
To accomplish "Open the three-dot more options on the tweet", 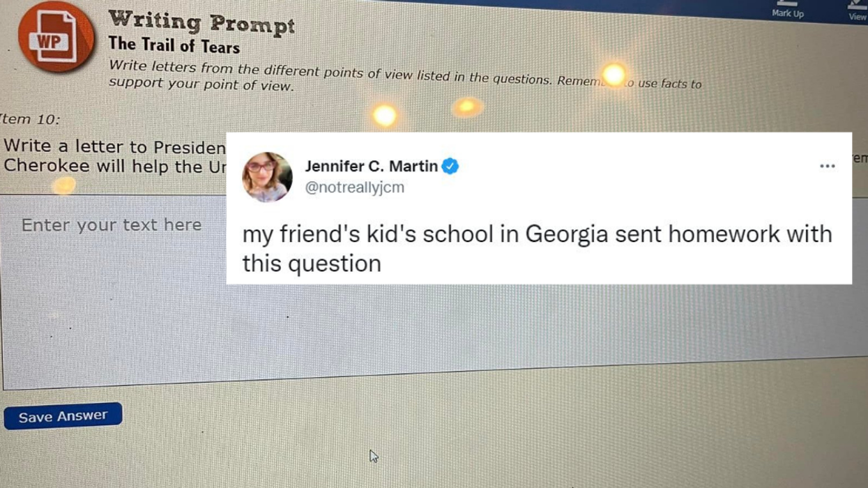I will coord(827,167).
